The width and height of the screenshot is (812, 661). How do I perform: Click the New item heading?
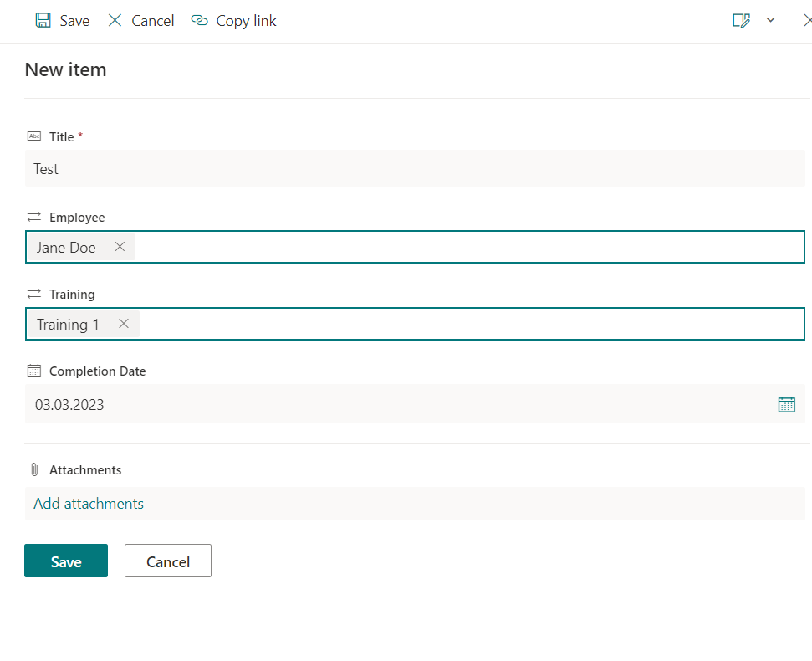[x=66, y=69]
